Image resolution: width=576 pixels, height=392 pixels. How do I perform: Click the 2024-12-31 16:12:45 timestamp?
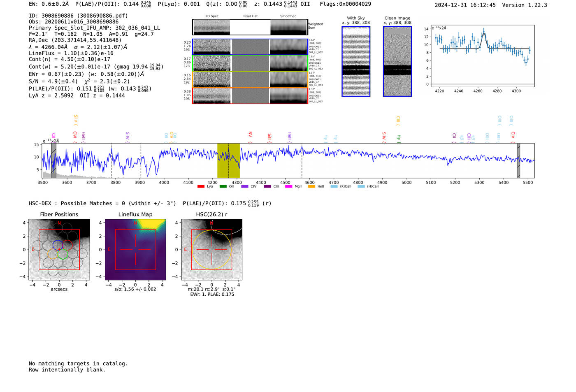[x=465, y=5]
